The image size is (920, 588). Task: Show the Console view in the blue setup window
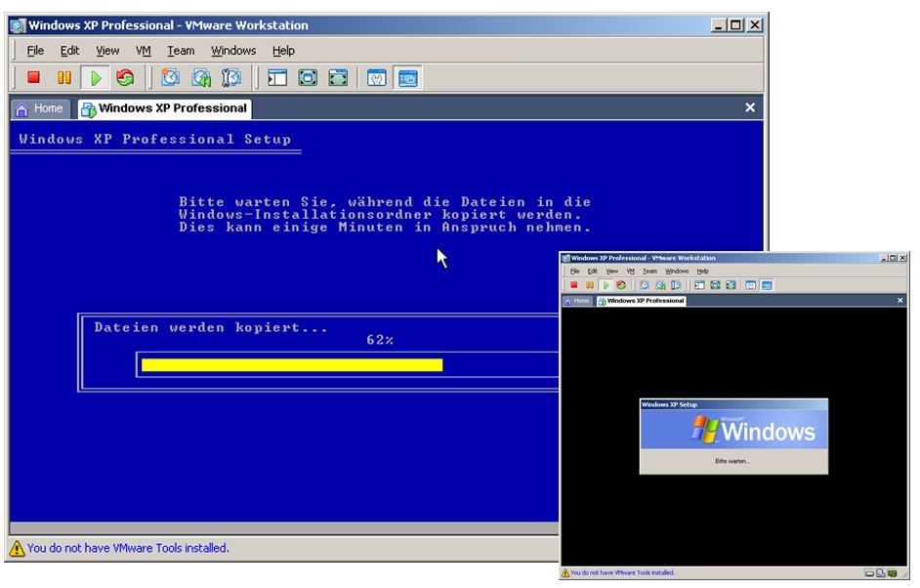tap(407, 77)
